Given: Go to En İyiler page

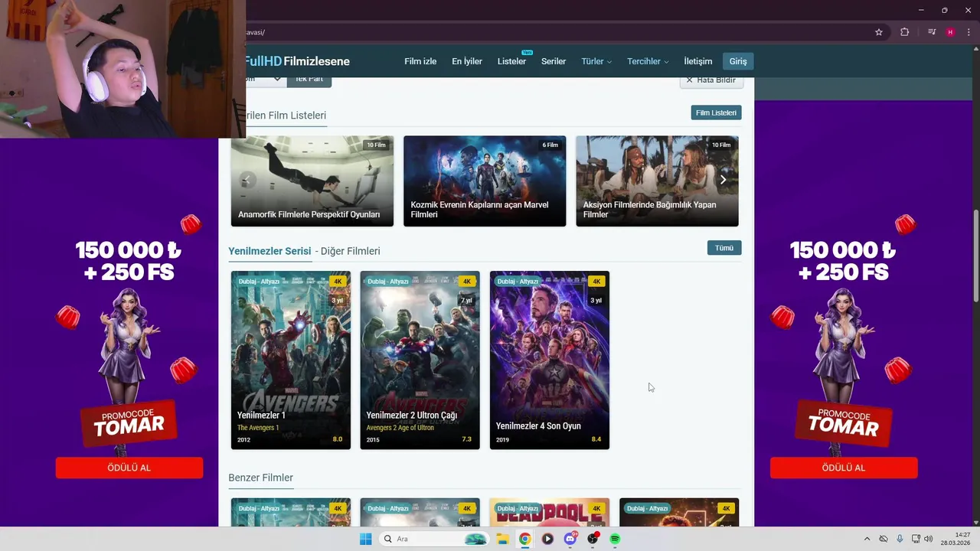Looking at the screenshot, I should coord(467,61).
